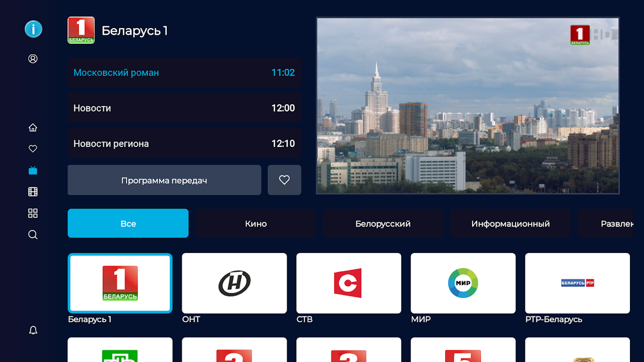
Task: Choose Беларусь 1 channel tile
Action: point(120,283)
